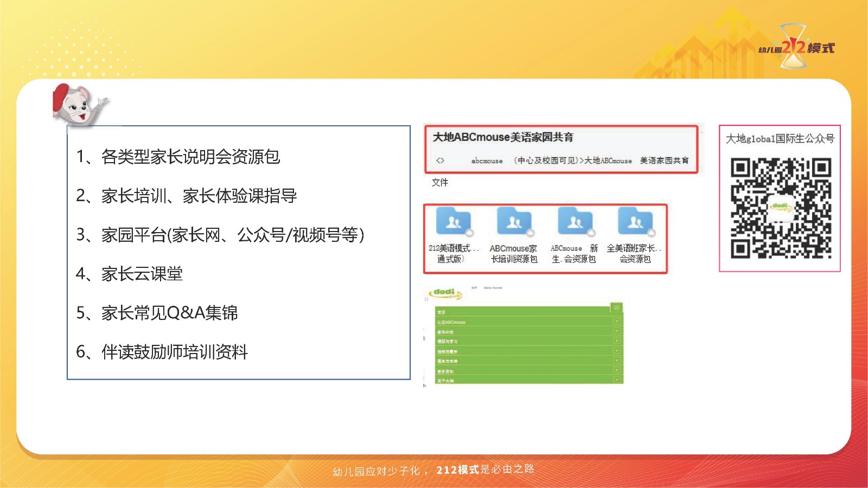Click list item 5、家长常见Q&A集锦
The height and width of the screenshot is (488, 868).
[x=157, y=313]
